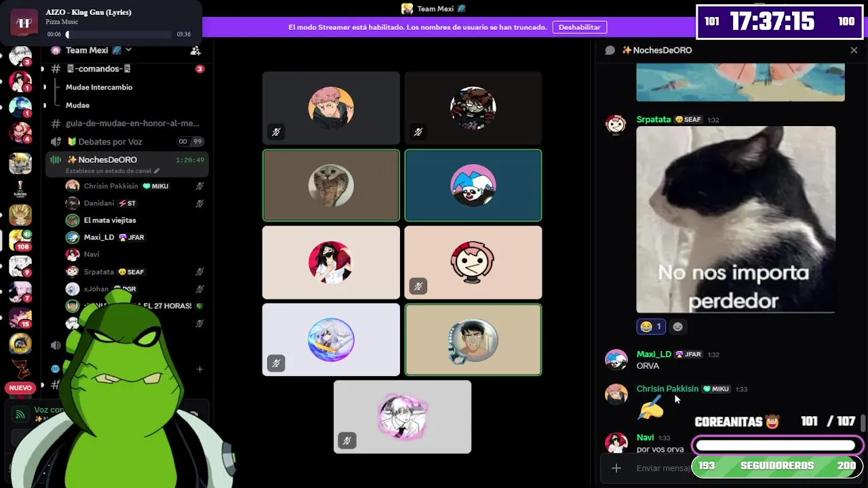Click Navi's avatar in the chat
Image resolution: width=868 pixels, height=488 pixels.
point(616,443)
